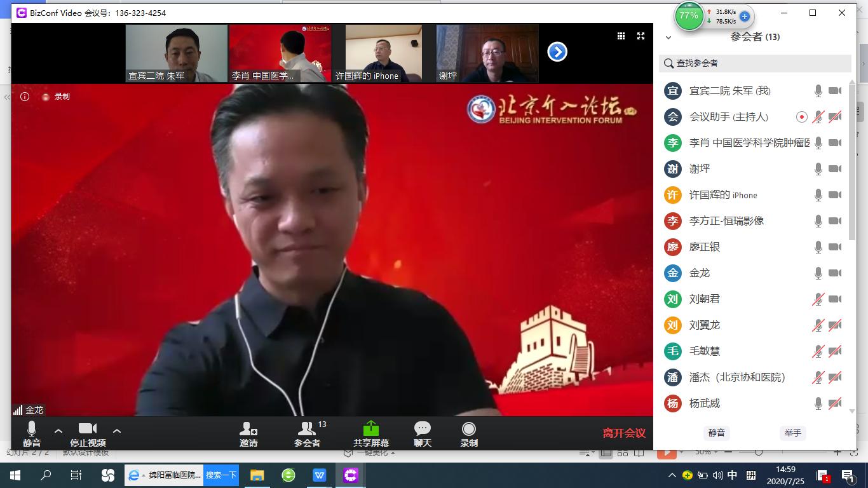Screen dimensions: 868x488
Task: Toggle microphone for 宜宾二院 朱军 (我)
Action: [818, 91]
